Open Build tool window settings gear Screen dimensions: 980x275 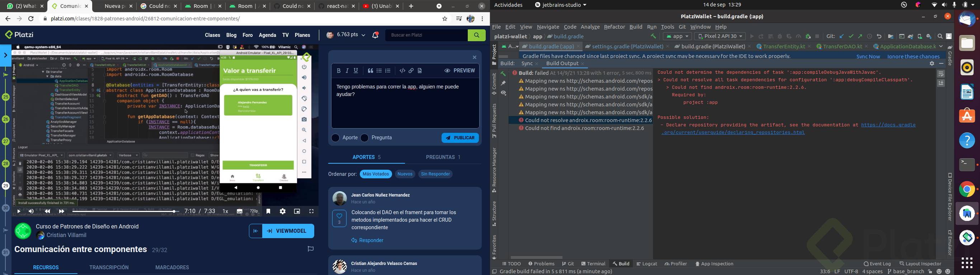point(932,64)
